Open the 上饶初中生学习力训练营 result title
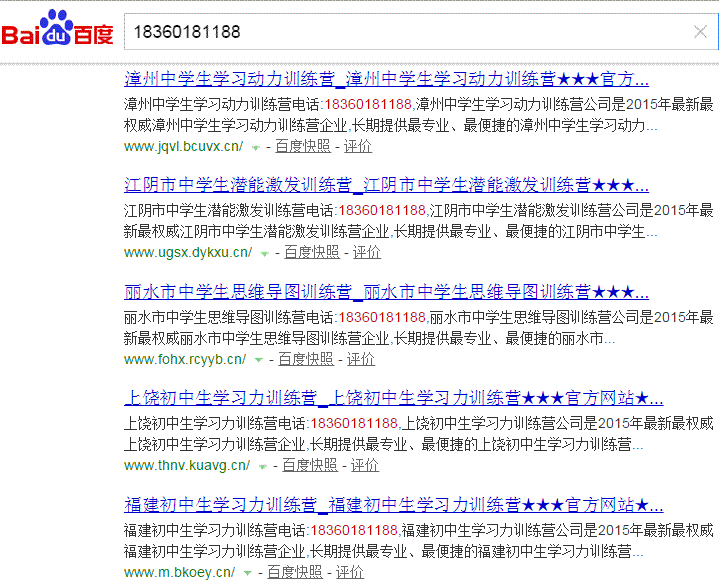719x584 pixels. tap(393, 398)
